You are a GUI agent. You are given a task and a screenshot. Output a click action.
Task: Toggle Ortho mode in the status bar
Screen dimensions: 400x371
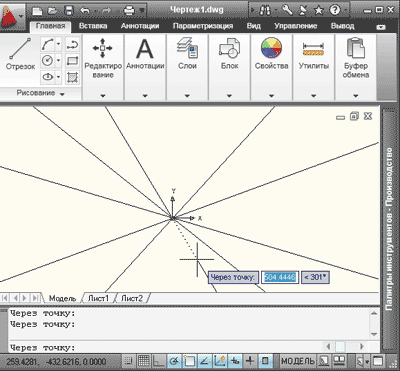click(159, 361)
